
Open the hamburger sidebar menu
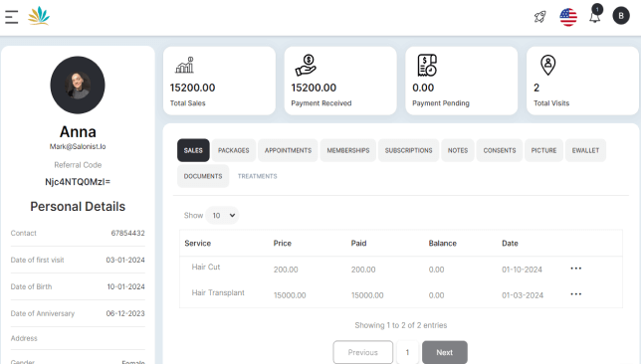[x=12, y=17]
